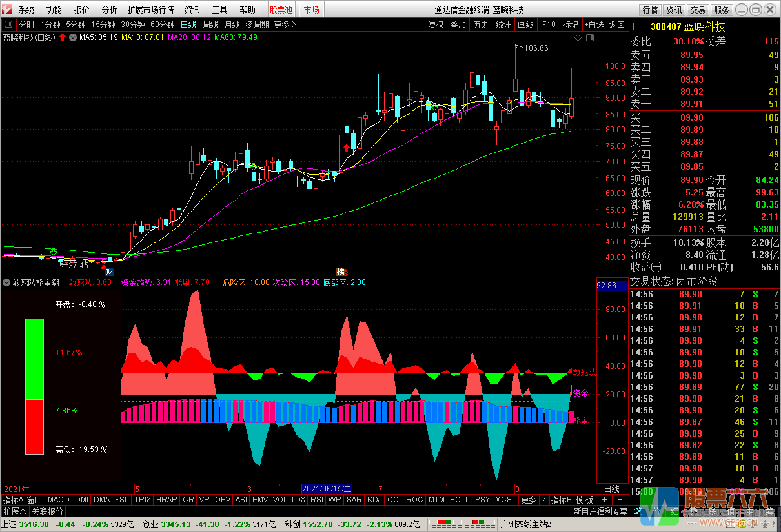This screenshot has height=532, width=781.
Task: Click the 关联报价 tab
Action: click(47, 511)
